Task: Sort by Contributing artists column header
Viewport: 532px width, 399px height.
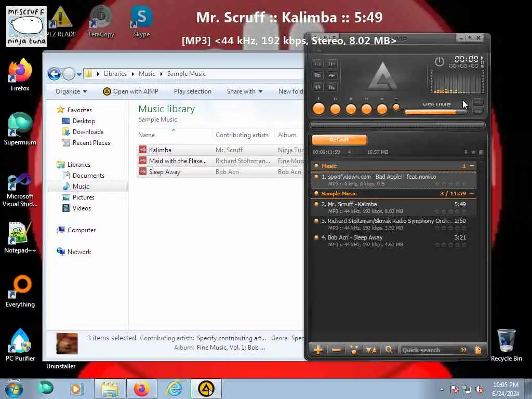Action: [242, 135]
